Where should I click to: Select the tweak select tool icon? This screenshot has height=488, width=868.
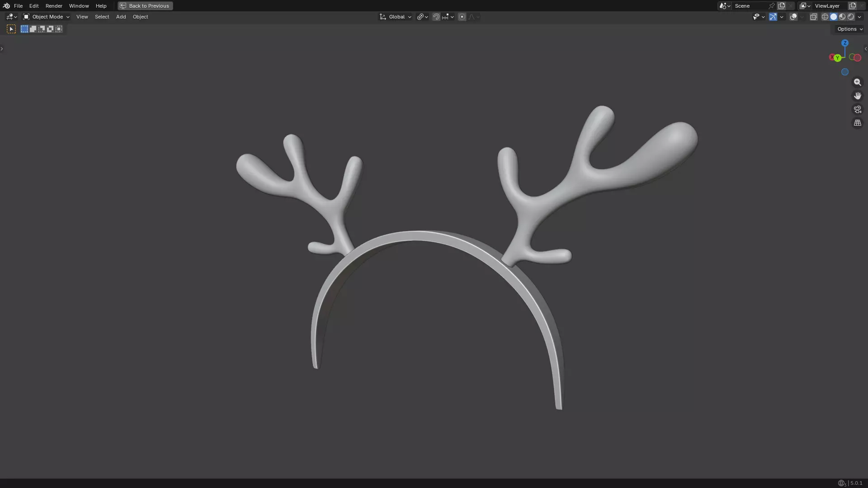tap(11, 29)
